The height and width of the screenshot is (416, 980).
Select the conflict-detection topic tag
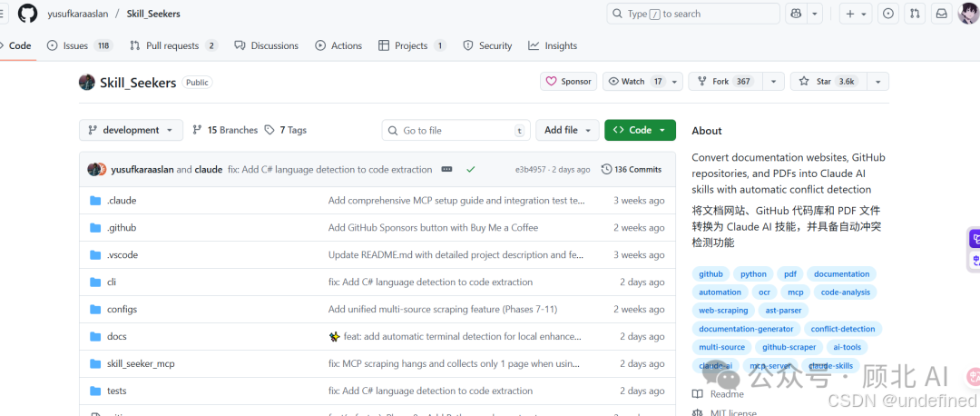842,329
